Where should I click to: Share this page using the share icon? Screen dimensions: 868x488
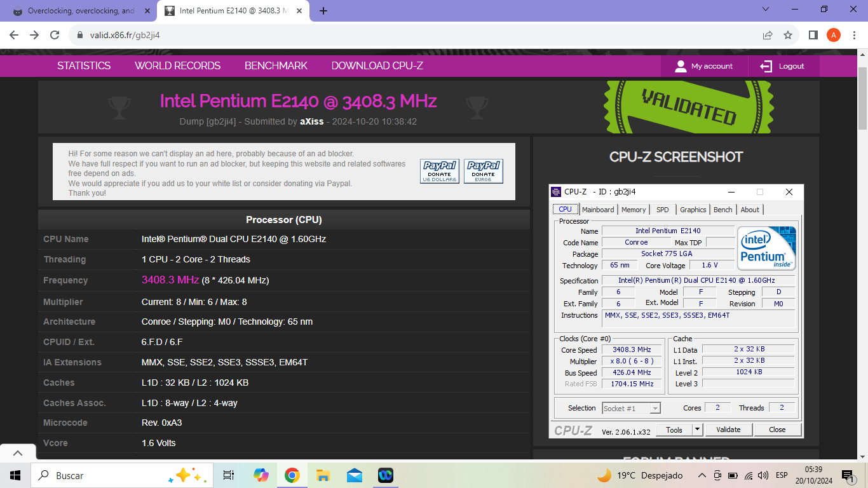[768, 35]
